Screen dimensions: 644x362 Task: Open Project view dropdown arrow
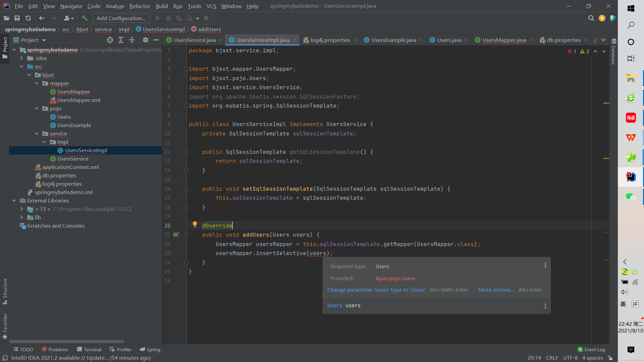[x=44, y=40]
